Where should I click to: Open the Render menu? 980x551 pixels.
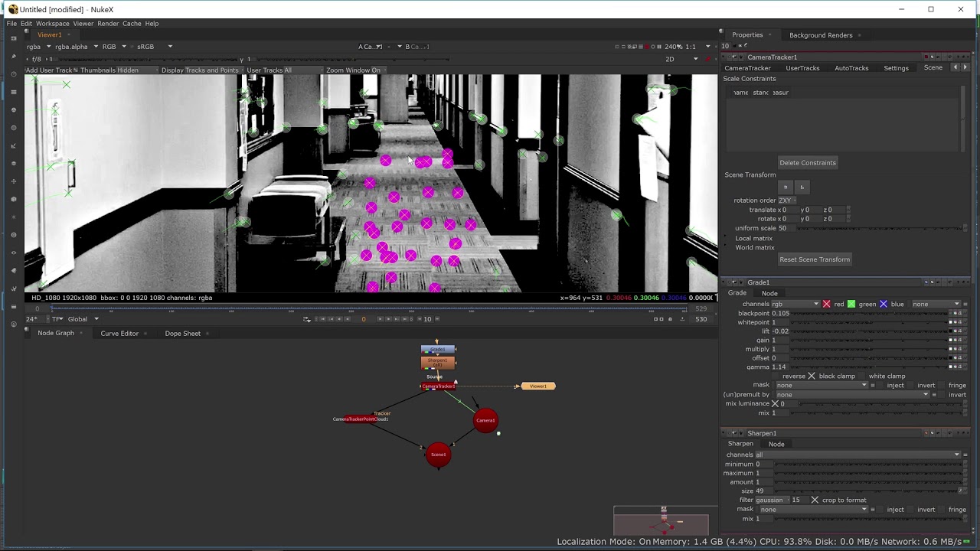108,24
